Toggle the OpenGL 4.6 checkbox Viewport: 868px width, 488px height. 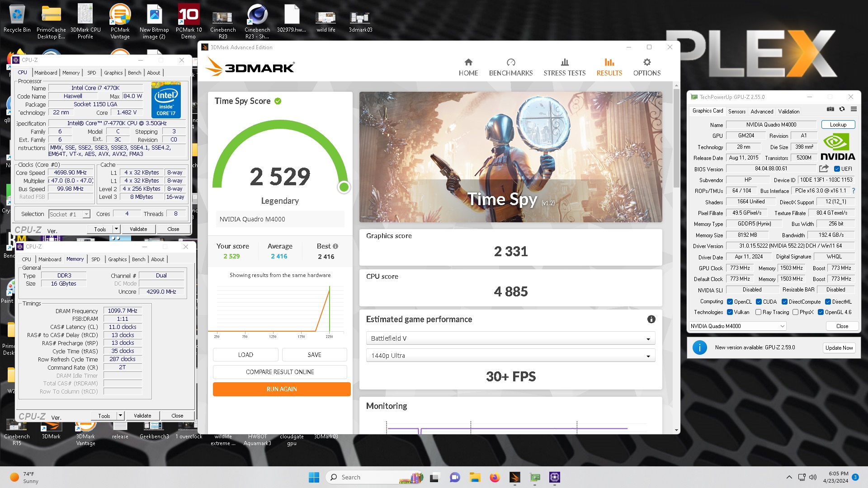(821, 312)
